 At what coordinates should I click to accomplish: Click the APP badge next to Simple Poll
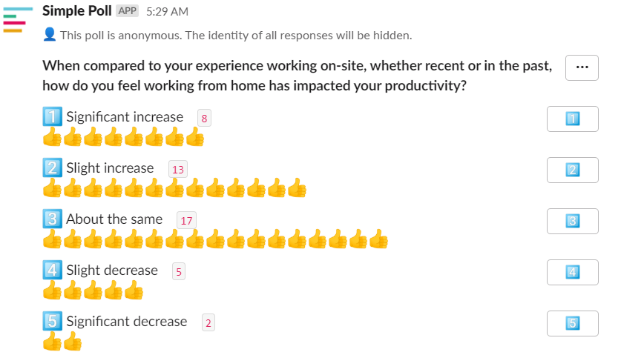(x=128, y=11)
